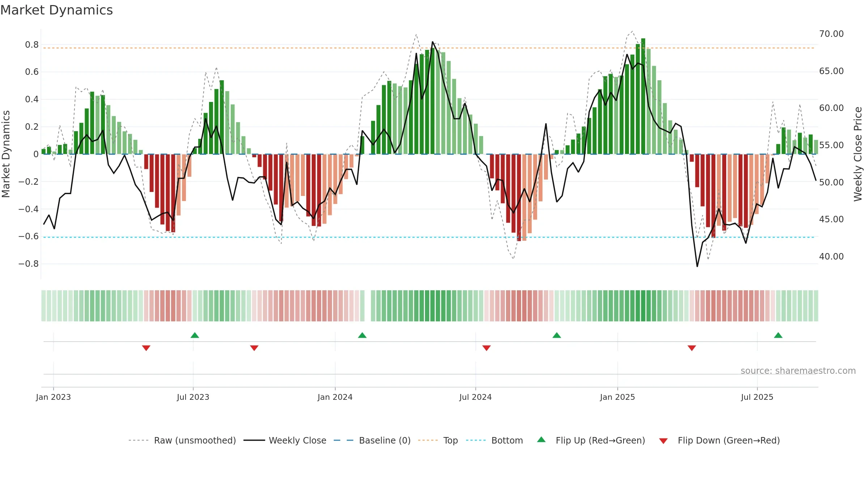Click the Jul 2025 x-axis label

pyautogui.click(x=757, y=397)
